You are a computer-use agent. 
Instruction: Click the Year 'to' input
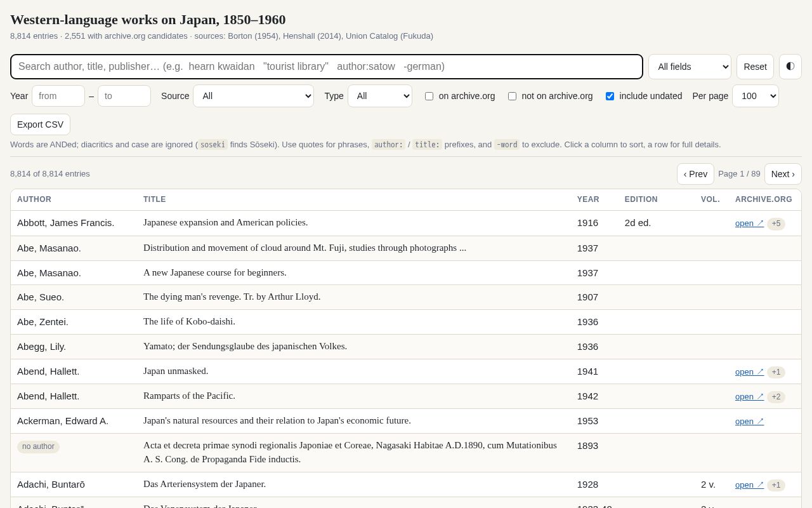click(124, 96)
